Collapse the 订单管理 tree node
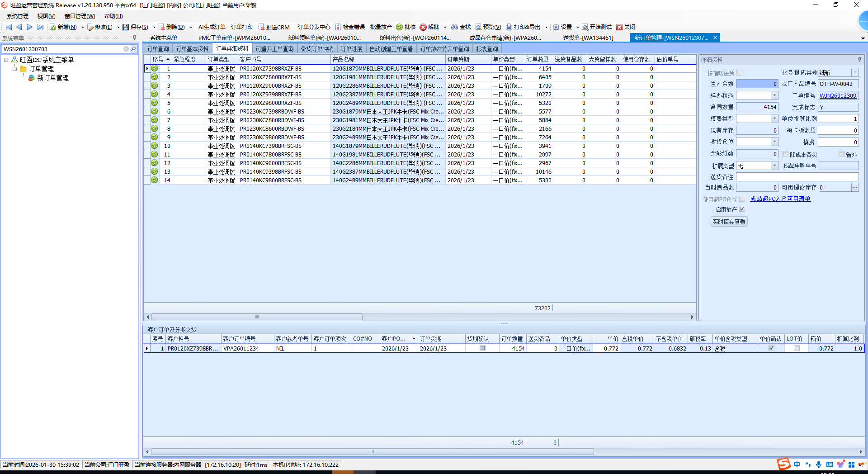The width and height of the screenshot is (868, 474). (x=15, y=69)
